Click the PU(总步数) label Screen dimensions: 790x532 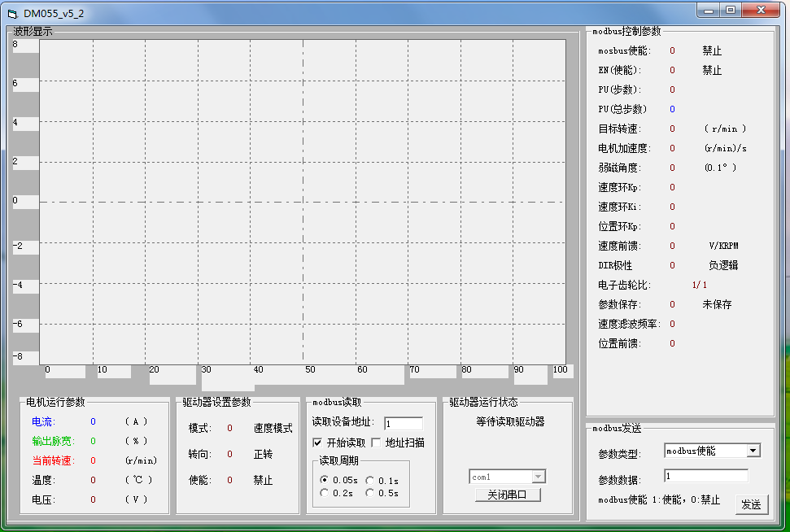coord(622,109)
